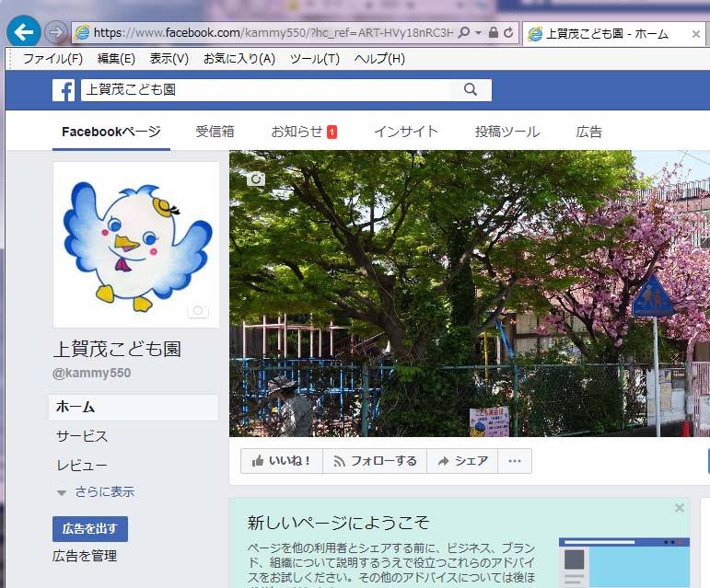Close the 新しいページにようこそ welcome card
710x588 pixels.
point(680,508)
